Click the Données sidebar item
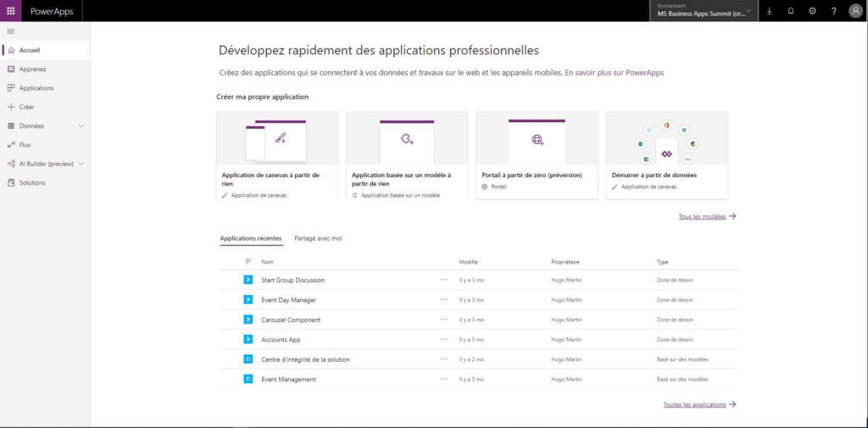The width and height of the screenshot is (868, 428). [31, 126]
